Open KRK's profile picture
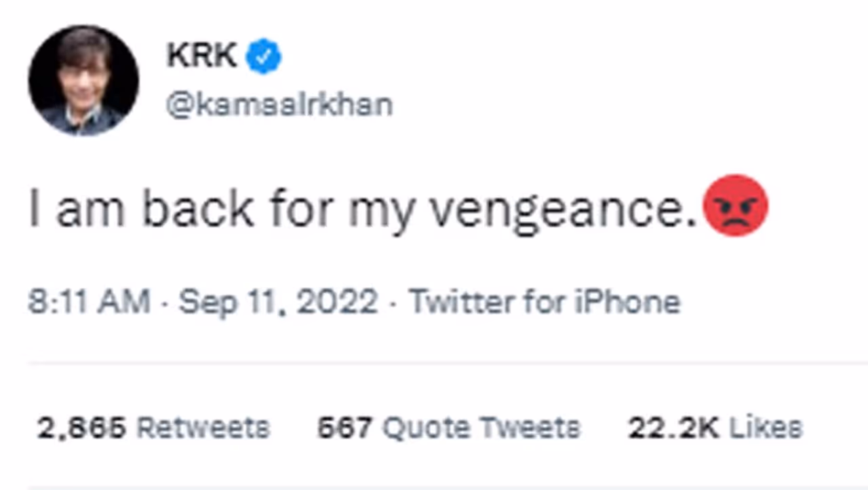Image resolution: width=868 pixels, height=490 pixels. coord(83,80)
